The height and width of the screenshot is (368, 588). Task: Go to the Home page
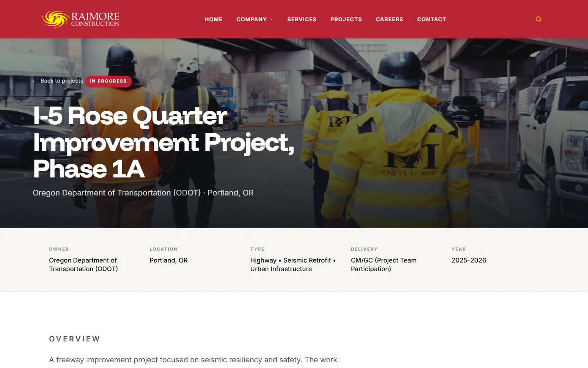tap(214, 19)
